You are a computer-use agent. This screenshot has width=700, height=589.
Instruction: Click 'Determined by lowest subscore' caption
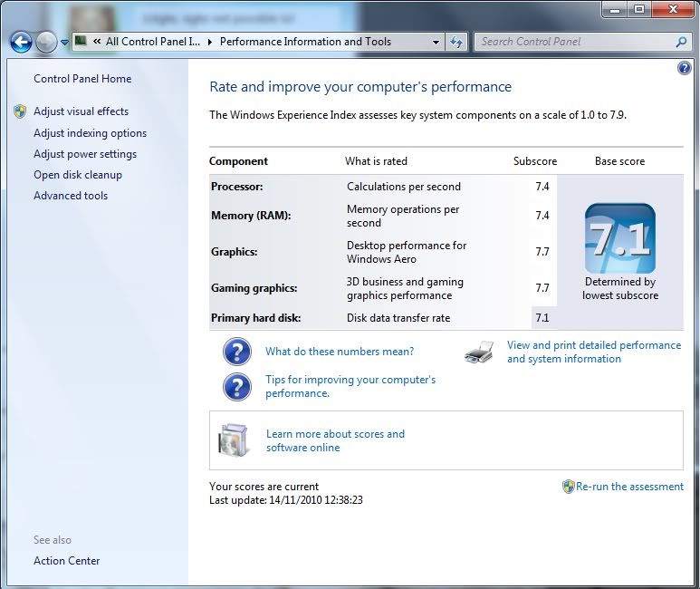[620, 289]
